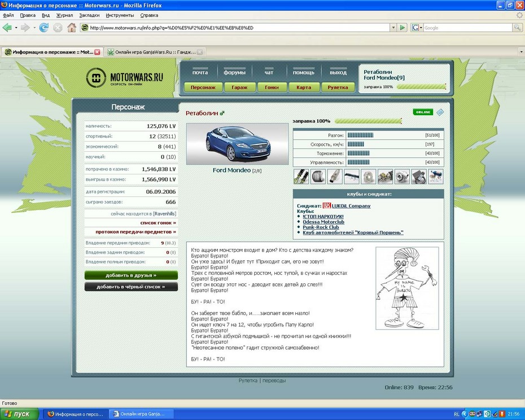The image size is (525, 420).
Task: Reload the page with the refresh icon
Action: pos(44,28)
